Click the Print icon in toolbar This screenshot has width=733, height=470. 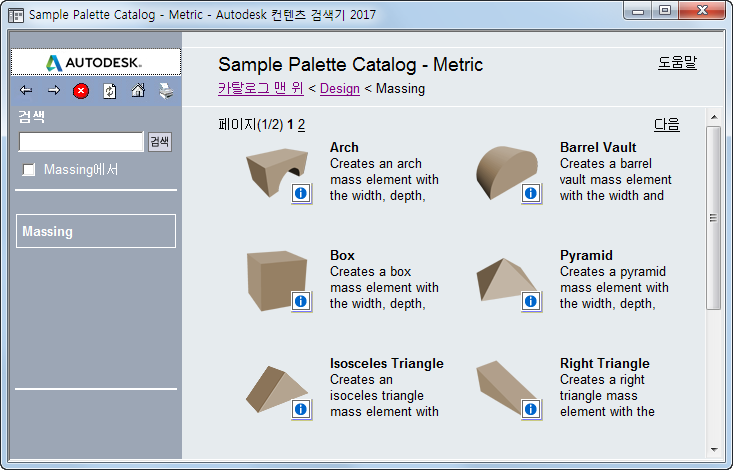click(x=166, y=91)
